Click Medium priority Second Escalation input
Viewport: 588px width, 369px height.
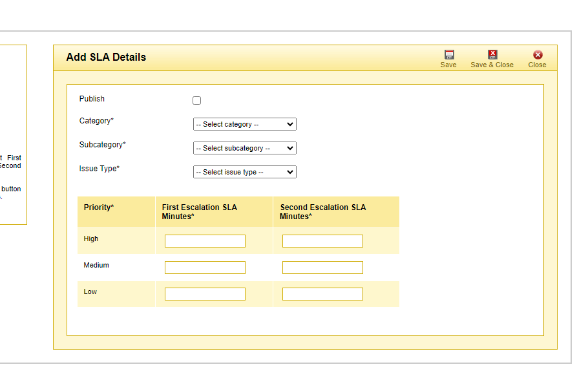(x=322, y=268)
